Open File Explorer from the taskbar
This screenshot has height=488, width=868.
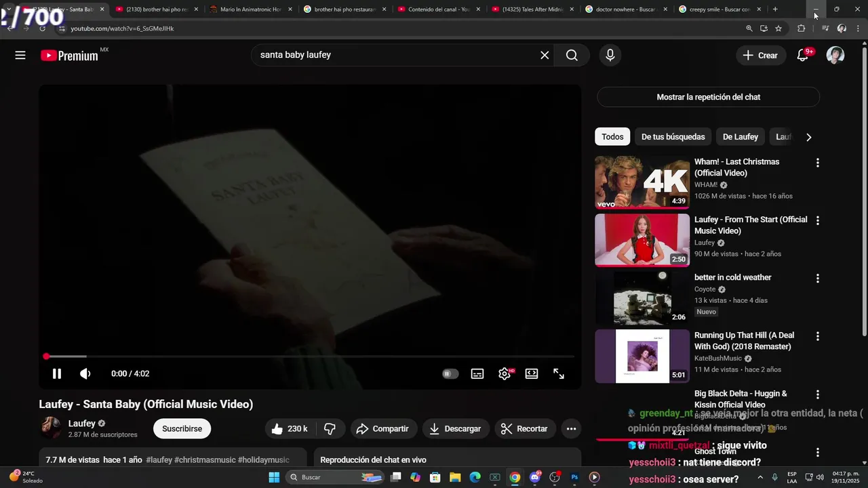coord(455,477)
